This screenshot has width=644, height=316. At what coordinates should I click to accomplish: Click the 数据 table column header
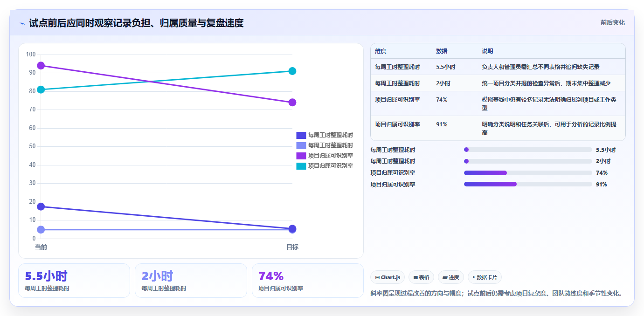click(442, 51)
